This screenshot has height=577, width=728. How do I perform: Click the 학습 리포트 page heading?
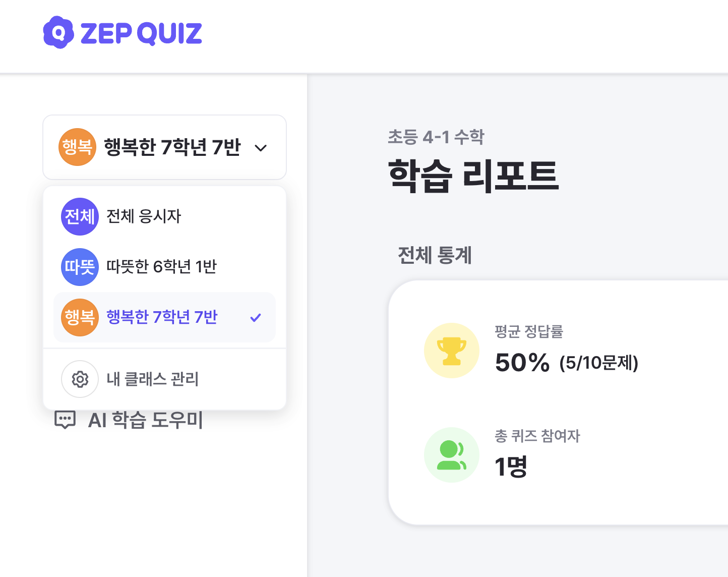pos(473,176)
